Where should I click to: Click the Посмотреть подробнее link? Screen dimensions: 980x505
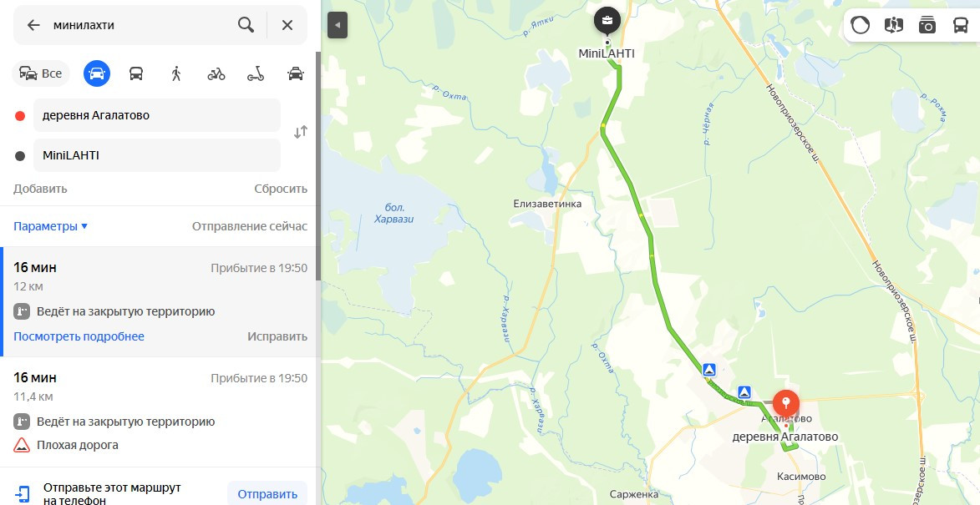pos(79,336)
